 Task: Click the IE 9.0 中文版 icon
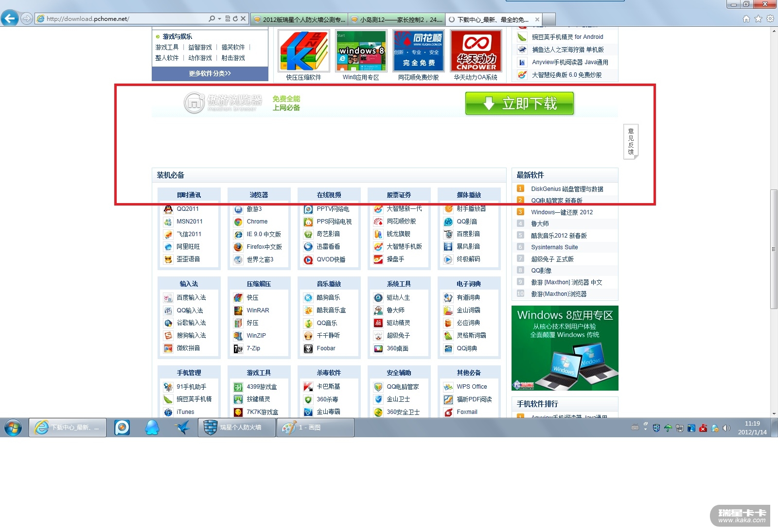click(x=238, y=234)
